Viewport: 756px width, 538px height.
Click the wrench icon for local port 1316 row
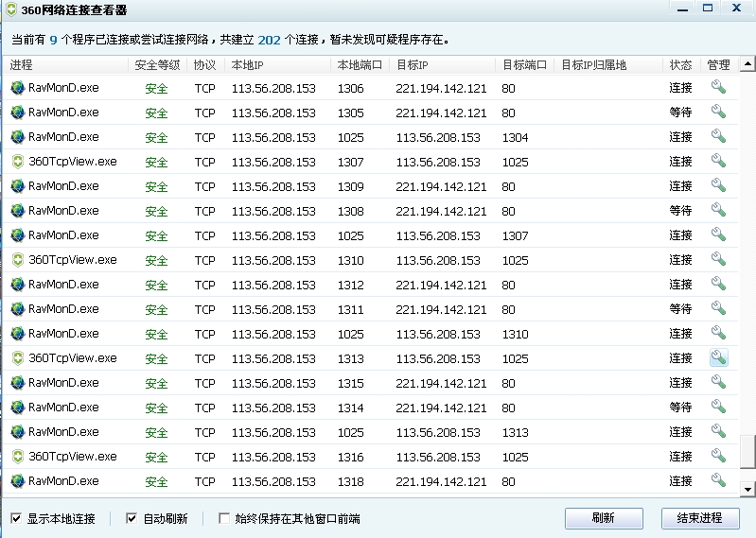click(x=718, y=456)
